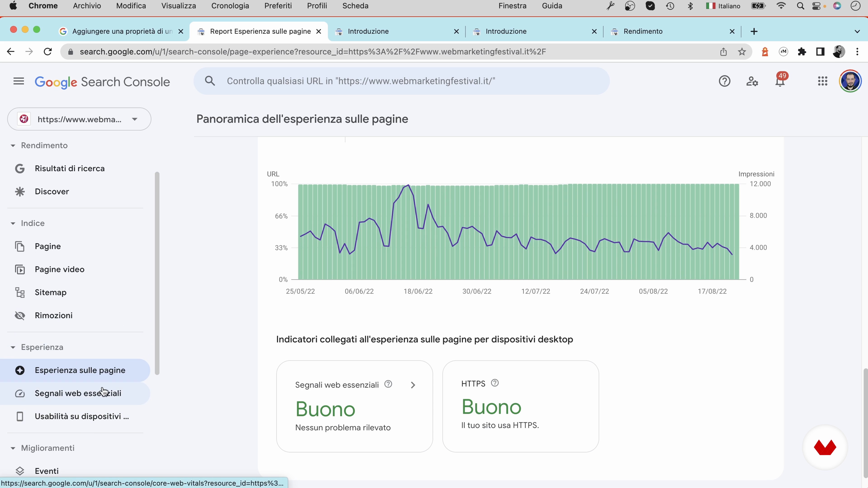Close the Rendimento browser tab
Image resolution: width=868 pixels, height=488 pixels.
(x=732, y=31)
